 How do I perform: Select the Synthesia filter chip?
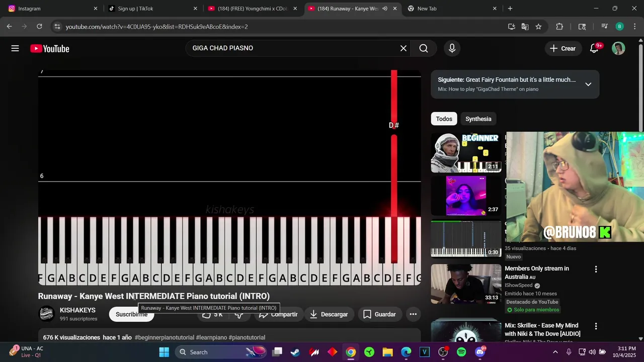point(478,119)
